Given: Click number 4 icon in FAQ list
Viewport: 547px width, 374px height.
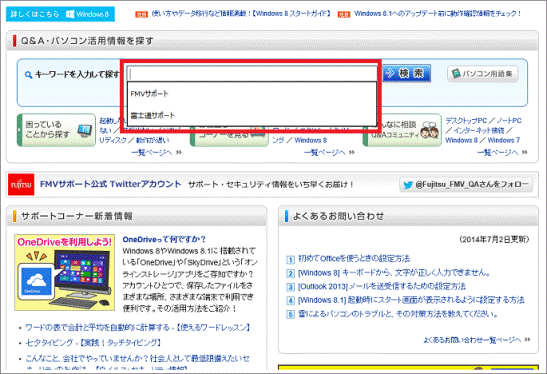Looking at the screenshot, I should (x=290, y=301).
